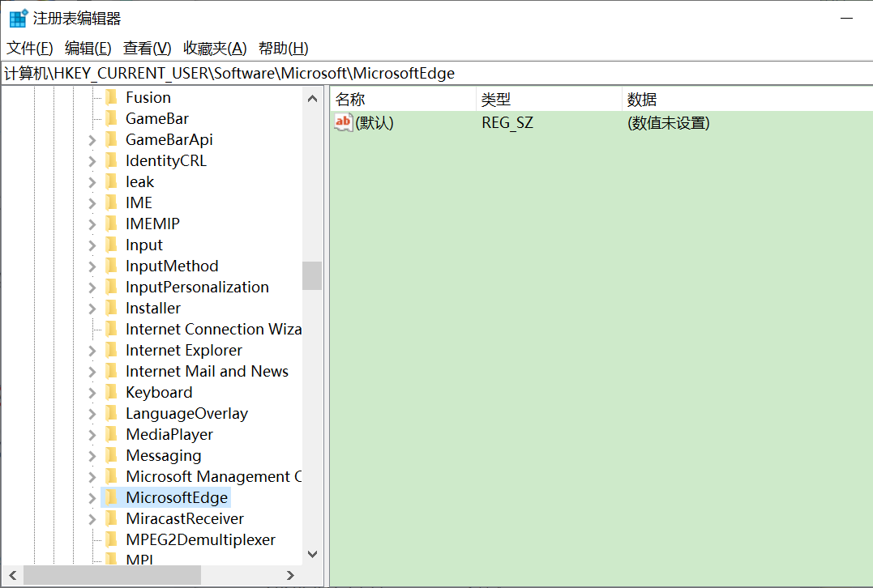
Task: Select the InputMethod folder icon
Action: point(111,266)
